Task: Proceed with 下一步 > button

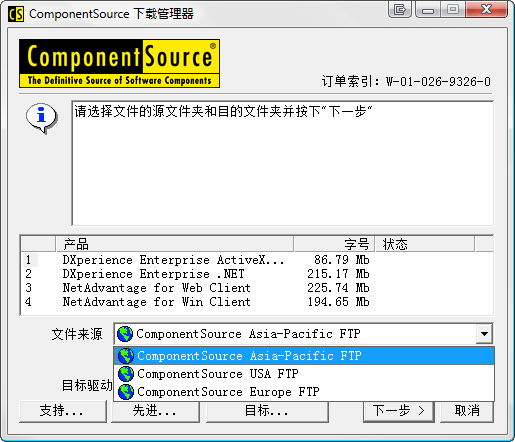Action: click(x=399, y=411)
